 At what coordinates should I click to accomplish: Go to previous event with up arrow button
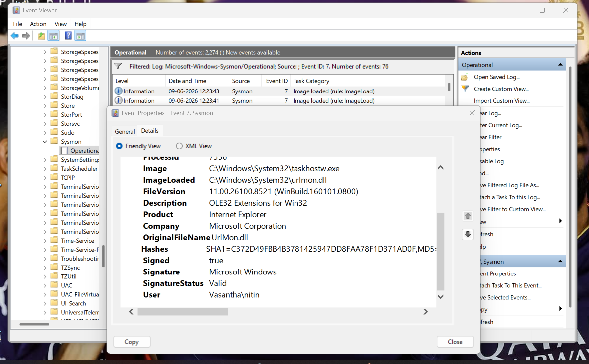point(468,216)
